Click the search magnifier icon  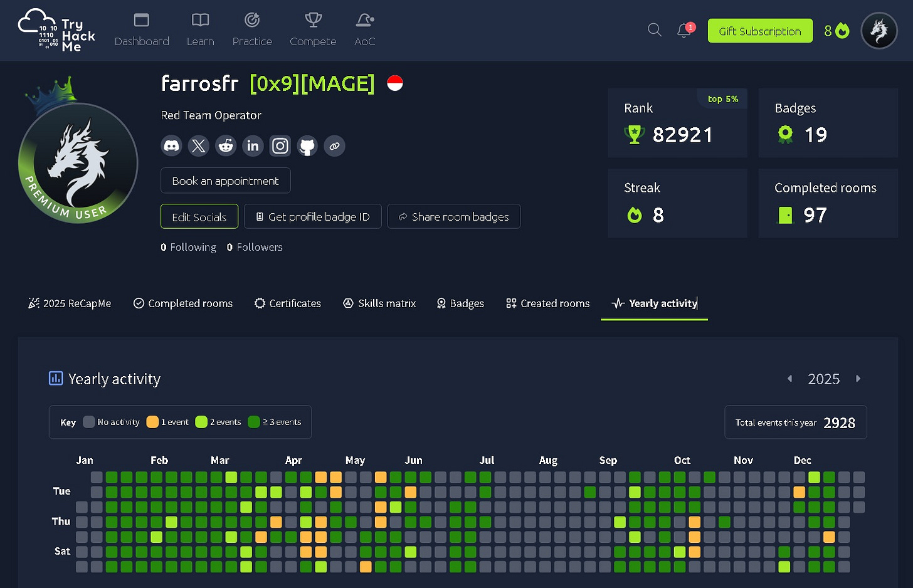pyautogui.click(x=655, y=30)
